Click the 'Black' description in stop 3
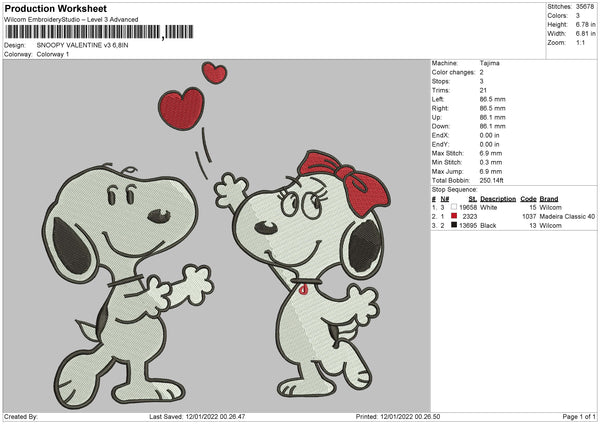 488,226
